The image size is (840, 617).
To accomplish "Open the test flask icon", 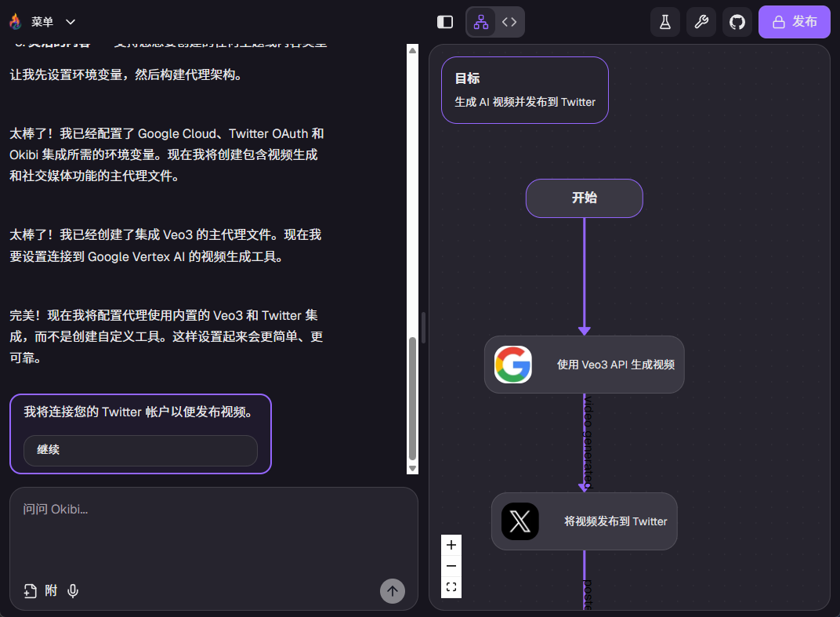I will pos(664,22).
